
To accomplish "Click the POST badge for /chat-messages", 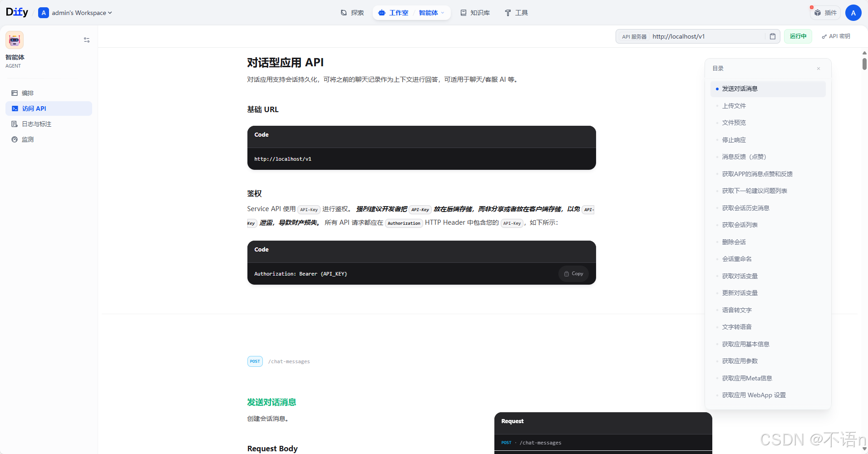I will pos(255,361).
